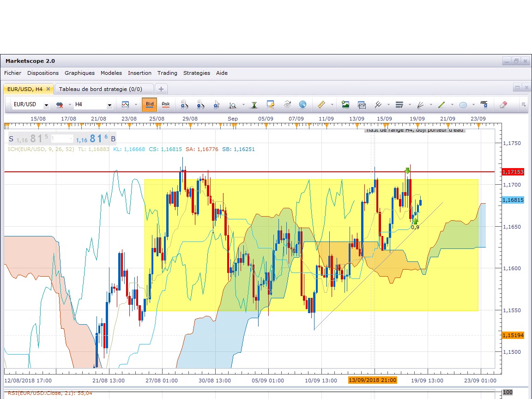This screenshot has height=399, width=532.
Task: Click the green vertical scale icon
Action: (254, 105)
